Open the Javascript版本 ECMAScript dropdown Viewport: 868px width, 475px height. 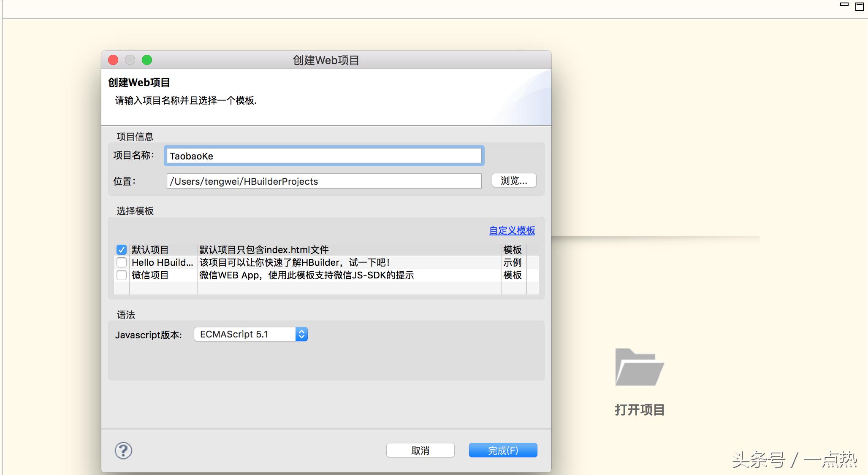coord(251,334)
